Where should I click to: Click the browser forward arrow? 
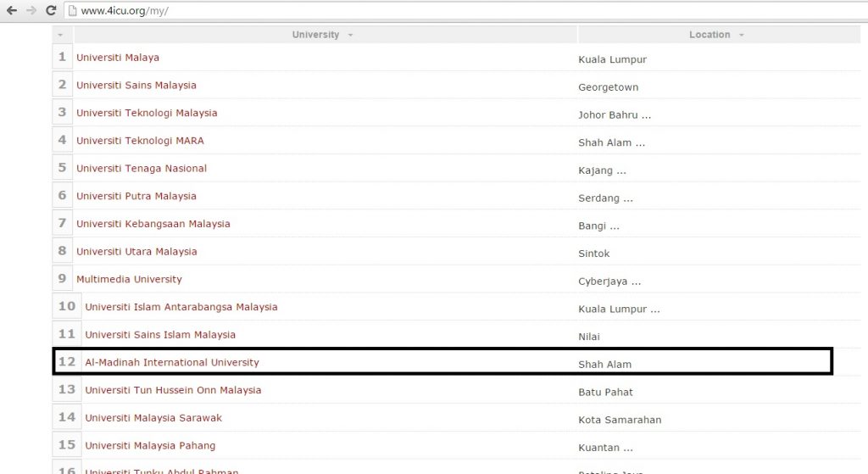tap(31, 11)
